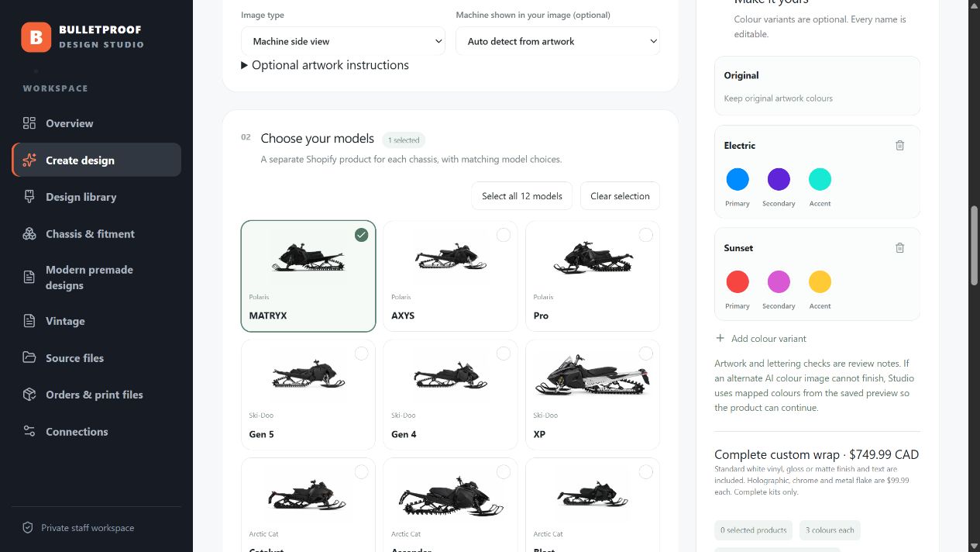Click the Create design sparkle icon
Viewport: 980px width, 552px height.
(29, 160)
